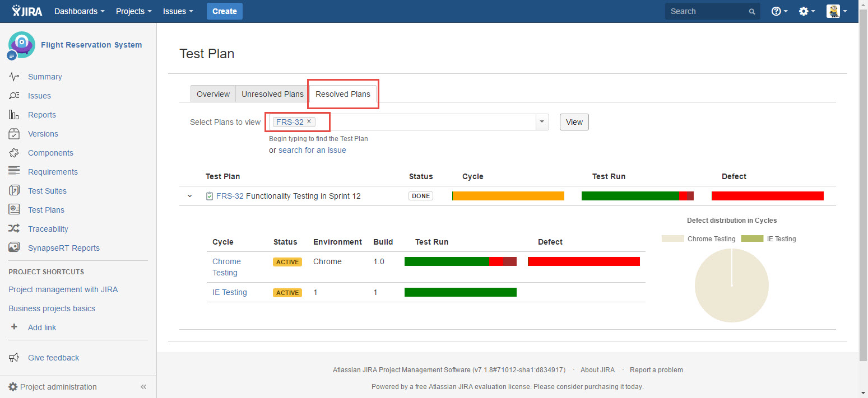The image size is (868, 398).
Task: Open the help question mark menu
Action: pos(779,11)
